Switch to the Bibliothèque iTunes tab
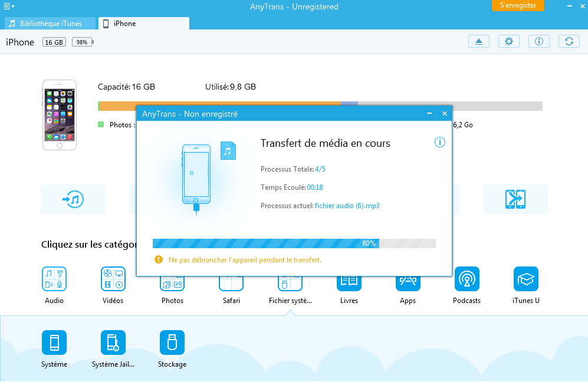 50,23
